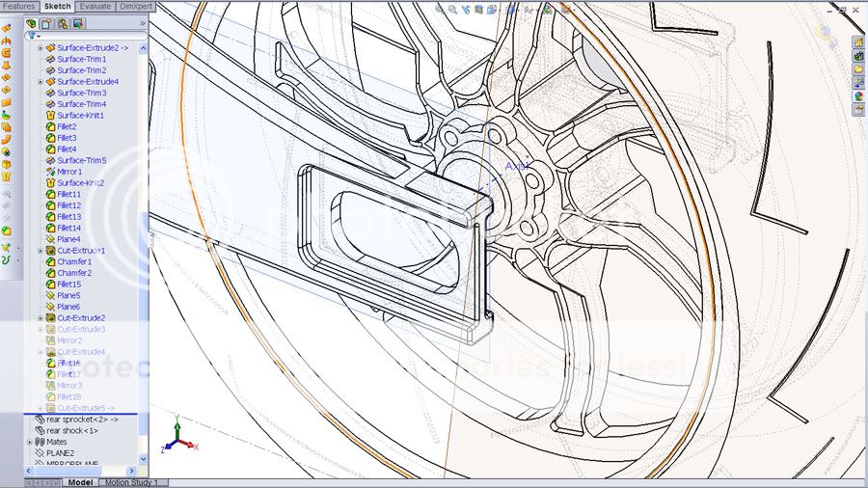
Task: Open the Design Library task pane icon
Action: pos(858,56)
